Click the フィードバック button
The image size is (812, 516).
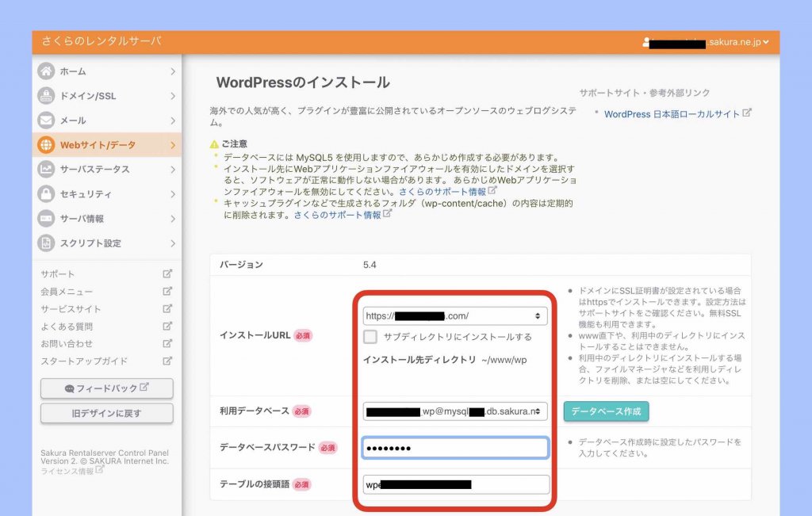107,388
